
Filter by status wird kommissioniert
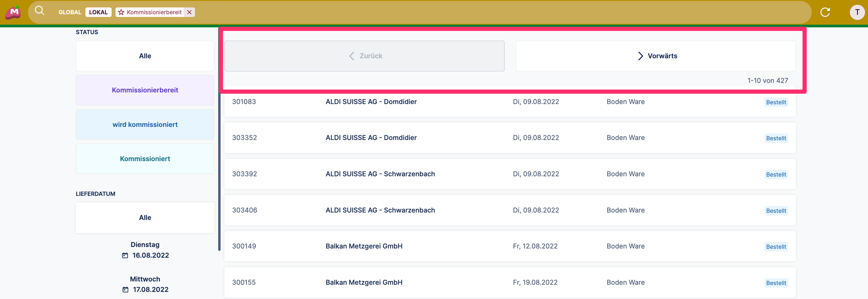point(145,124)
